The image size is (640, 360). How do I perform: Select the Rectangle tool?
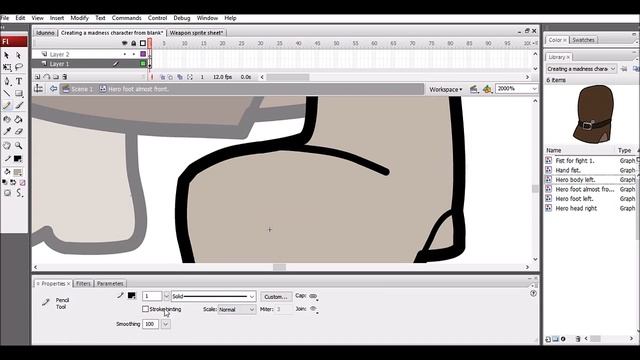pos(18,93)
